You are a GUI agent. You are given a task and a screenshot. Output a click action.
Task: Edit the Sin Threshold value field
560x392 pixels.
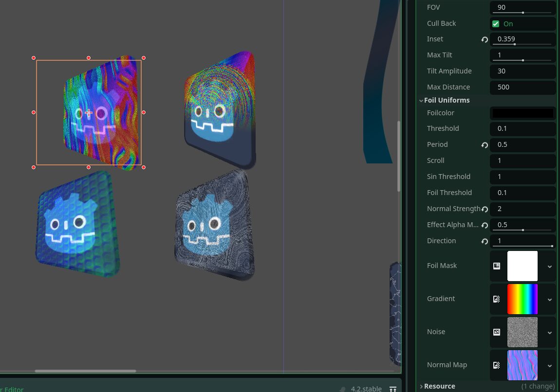[523, 177]
